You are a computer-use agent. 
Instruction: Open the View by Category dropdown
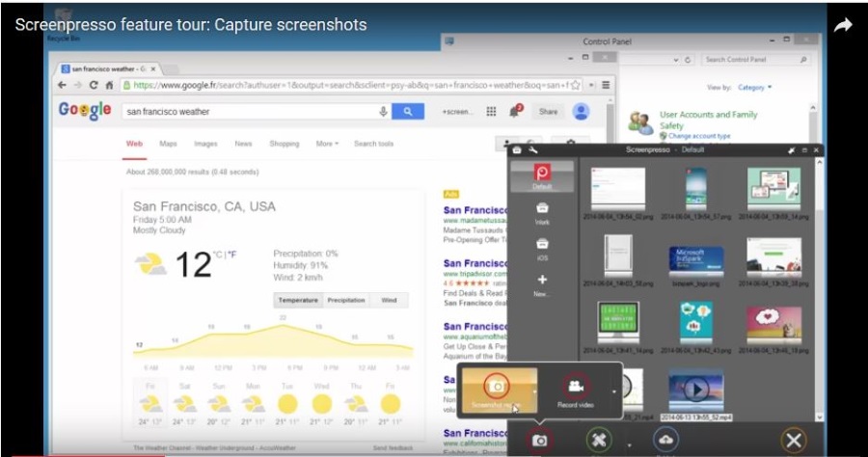[754, 88]
